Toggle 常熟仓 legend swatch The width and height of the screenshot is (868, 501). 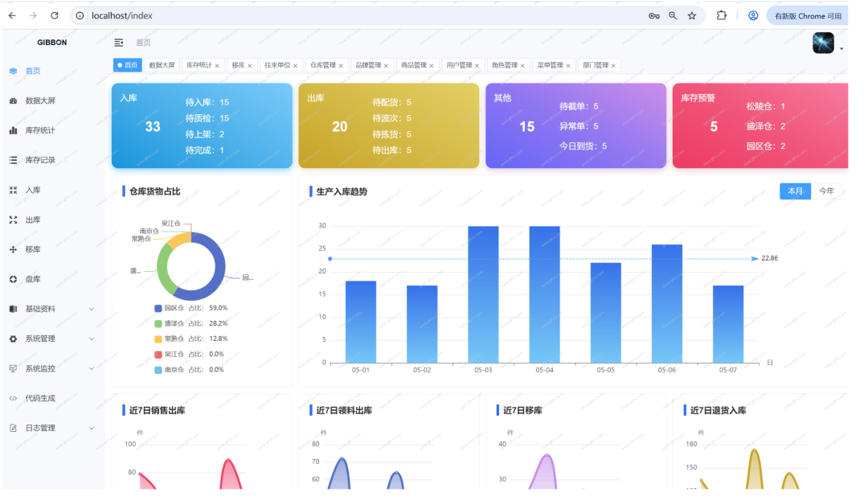[158, 339]
